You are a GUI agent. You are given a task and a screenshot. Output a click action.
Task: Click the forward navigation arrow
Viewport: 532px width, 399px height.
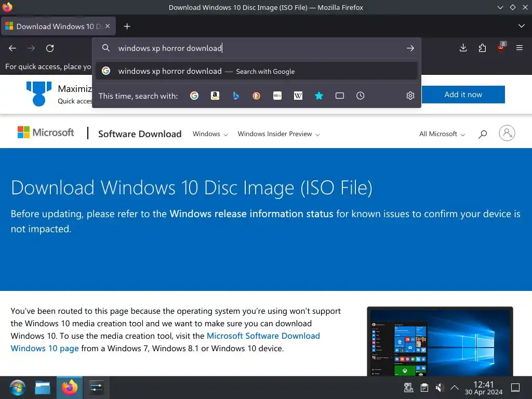31,48
